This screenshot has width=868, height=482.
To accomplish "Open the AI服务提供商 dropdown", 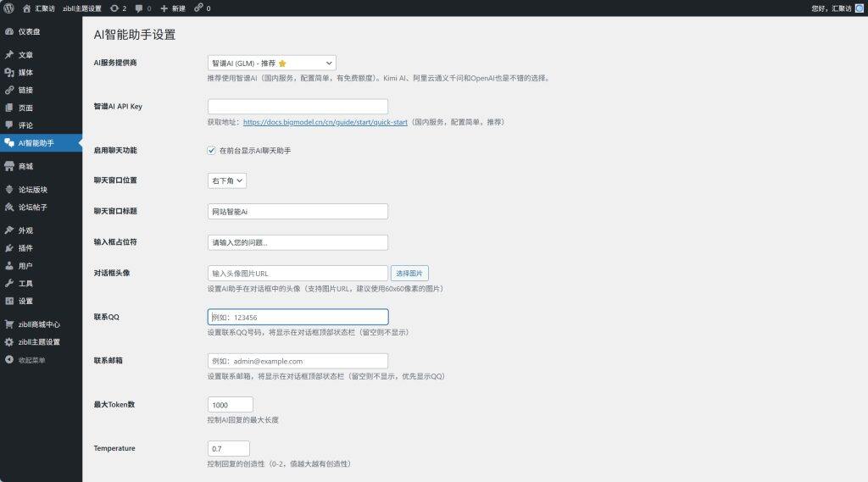I will click(272, 63).
